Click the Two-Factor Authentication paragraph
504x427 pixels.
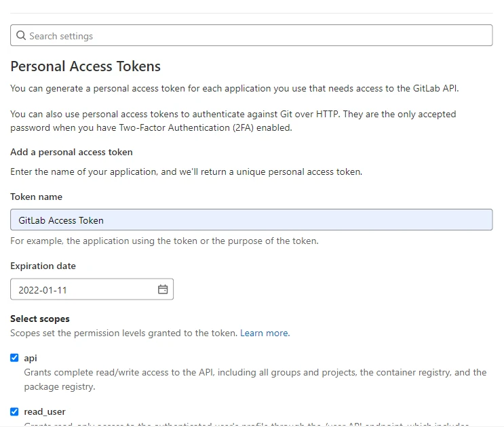tap(233, 121)
